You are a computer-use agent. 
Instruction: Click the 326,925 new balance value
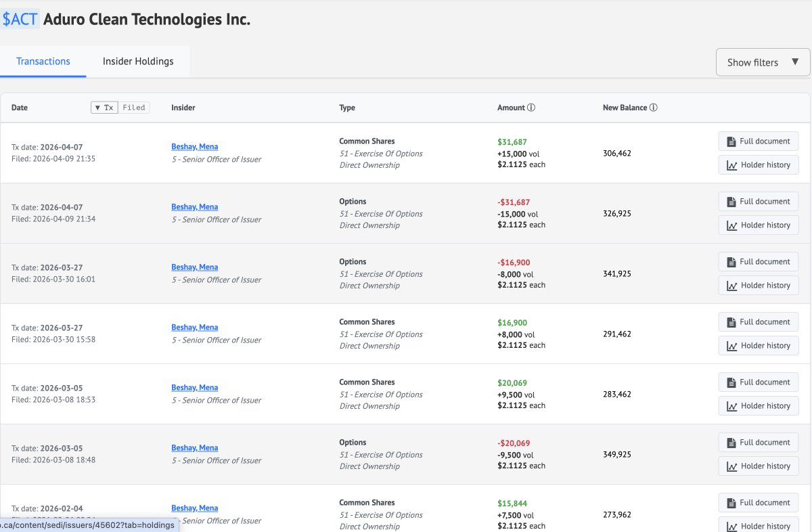tap(617, 214)
